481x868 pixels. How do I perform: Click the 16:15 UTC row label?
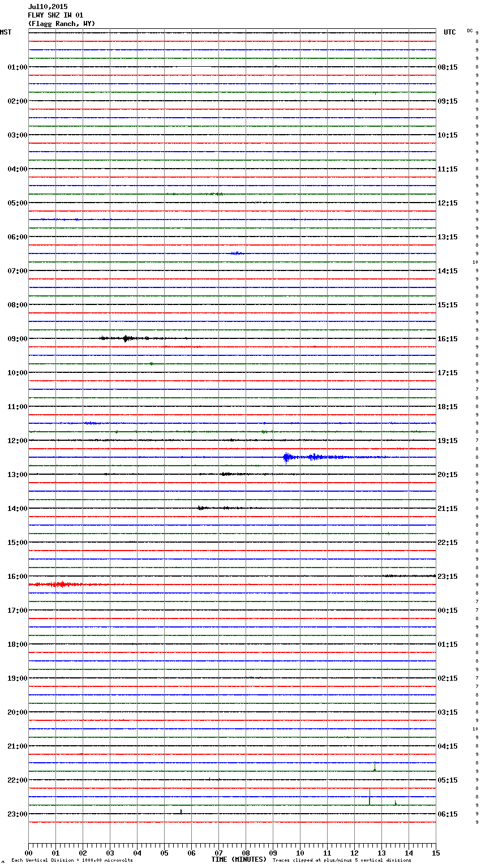[x=448, y=339]
